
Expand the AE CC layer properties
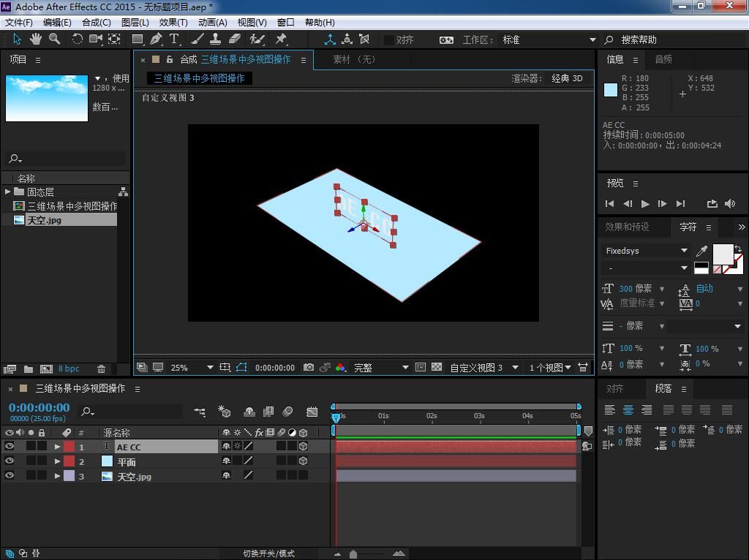(57, 447)
